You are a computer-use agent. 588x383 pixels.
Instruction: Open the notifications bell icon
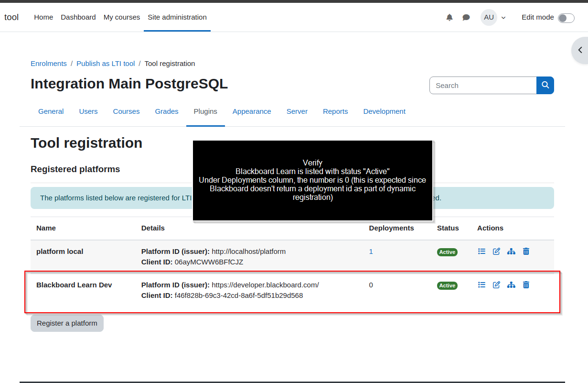tap(449, 17)
